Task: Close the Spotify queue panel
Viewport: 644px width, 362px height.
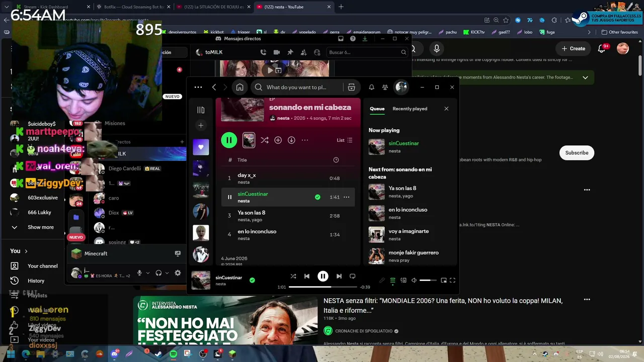Action: point(446,109)
